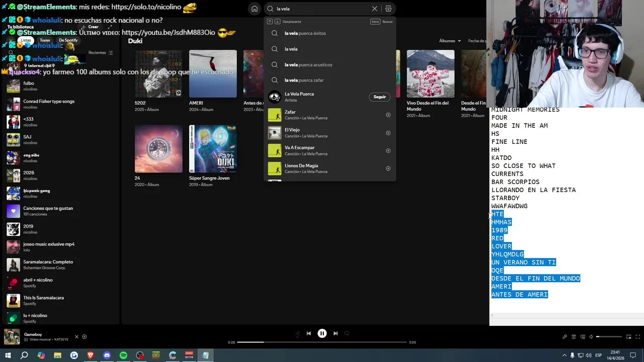Open 'Saramalacara: Completo' playlist
Screen dimensions: 644x362
click(60, 264)
